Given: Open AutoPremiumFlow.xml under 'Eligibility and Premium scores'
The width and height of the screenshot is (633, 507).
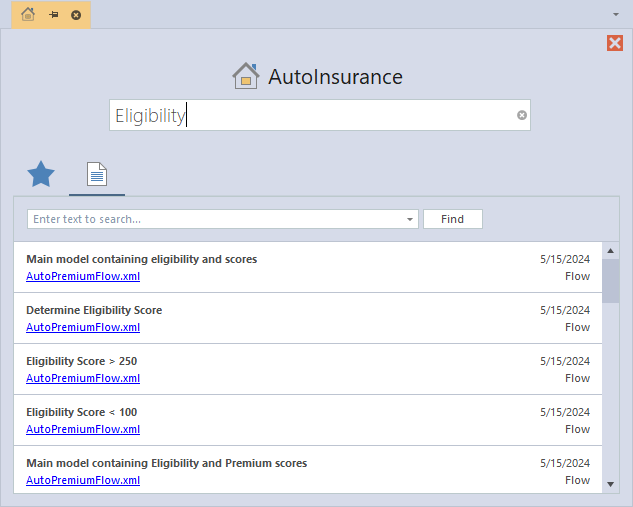Looking at the screenshot, I should click(x=83, y=480).
